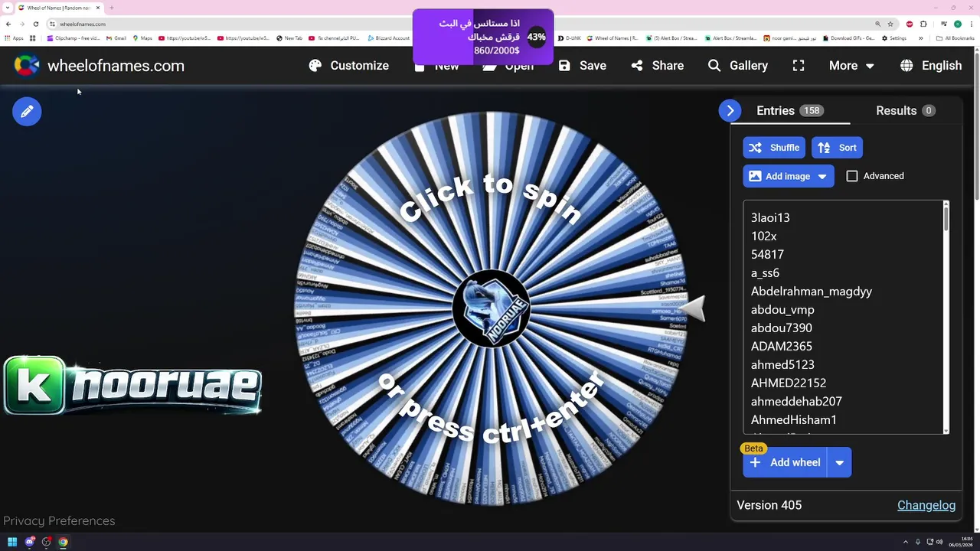Open the More menu
This screenshot has width=980, height=551.
(x=851, y=66)
